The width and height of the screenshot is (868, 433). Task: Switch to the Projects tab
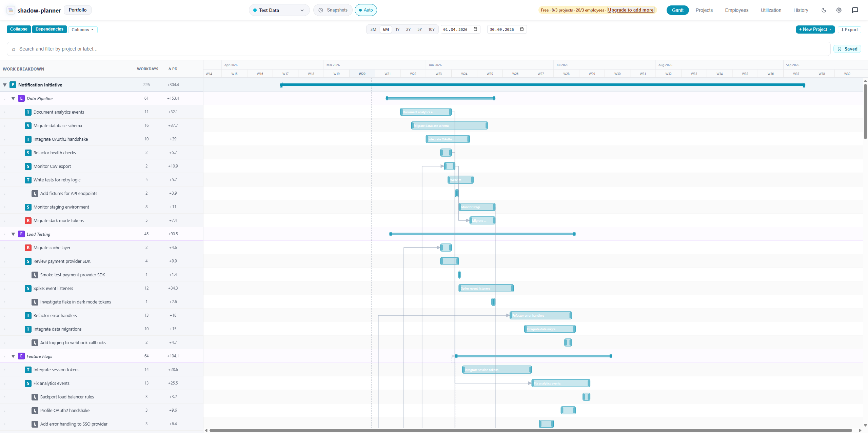(x=704, y=10)
